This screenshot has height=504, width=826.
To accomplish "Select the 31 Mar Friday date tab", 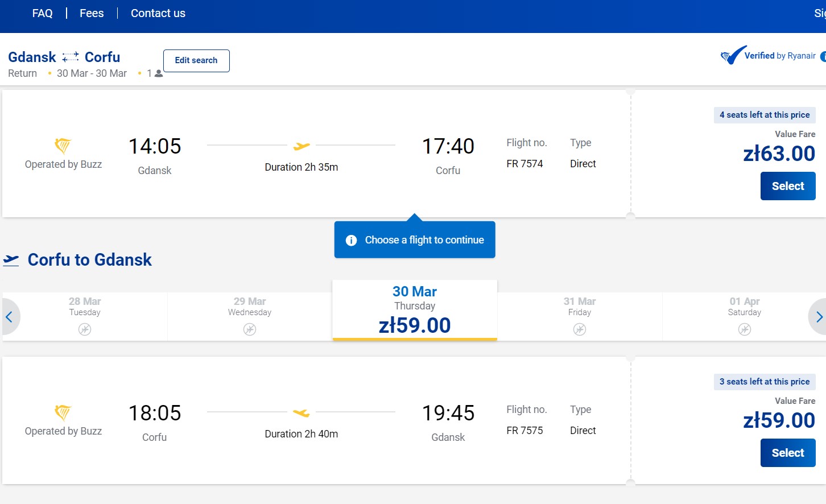I will tap(580, 317).
